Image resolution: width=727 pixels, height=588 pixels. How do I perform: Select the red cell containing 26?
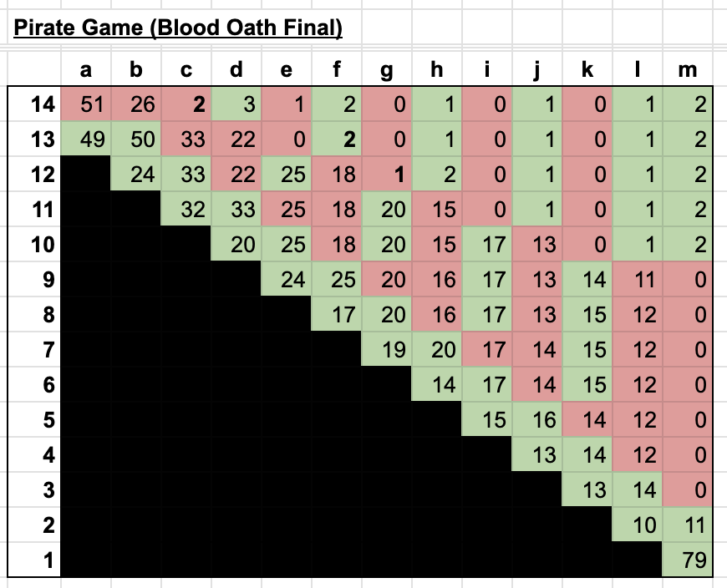point(137,104)
